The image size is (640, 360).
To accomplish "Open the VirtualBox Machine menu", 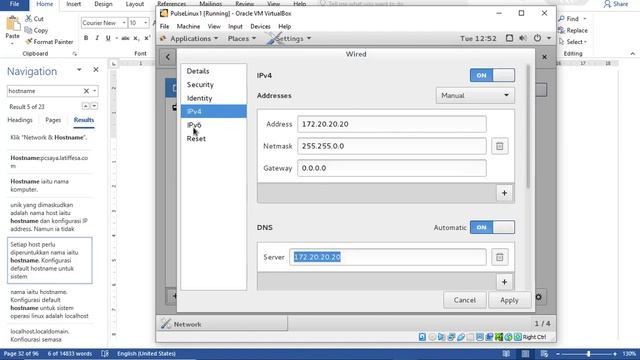I will click(x=188, y=26).
